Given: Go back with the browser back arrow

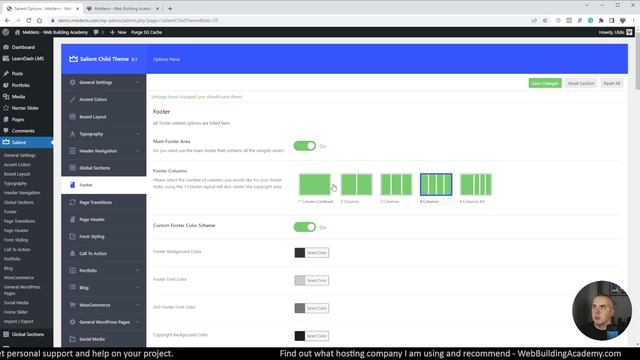Looking at the screenshot, I should click(7, 20).
